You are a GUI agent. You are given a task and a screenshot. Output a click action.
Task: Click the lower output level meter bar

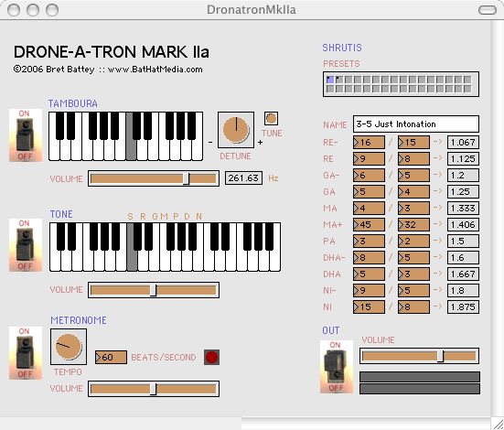click(x=420, y=389)
